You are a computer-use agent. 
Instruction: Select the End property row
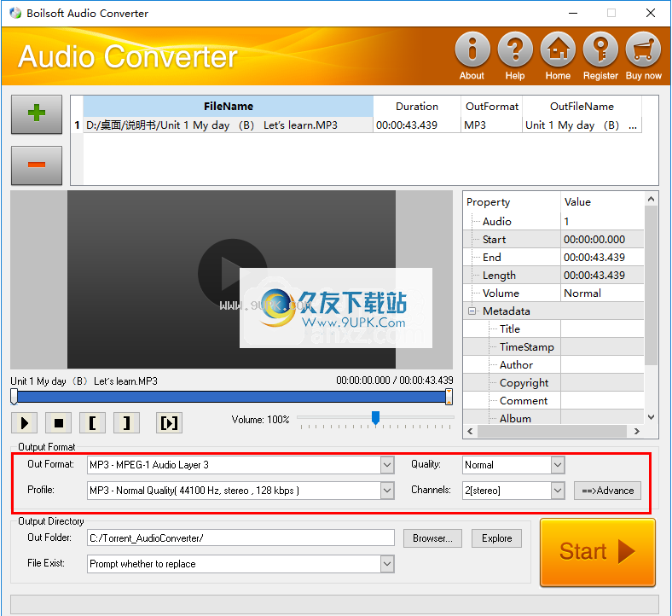(553, 257)
